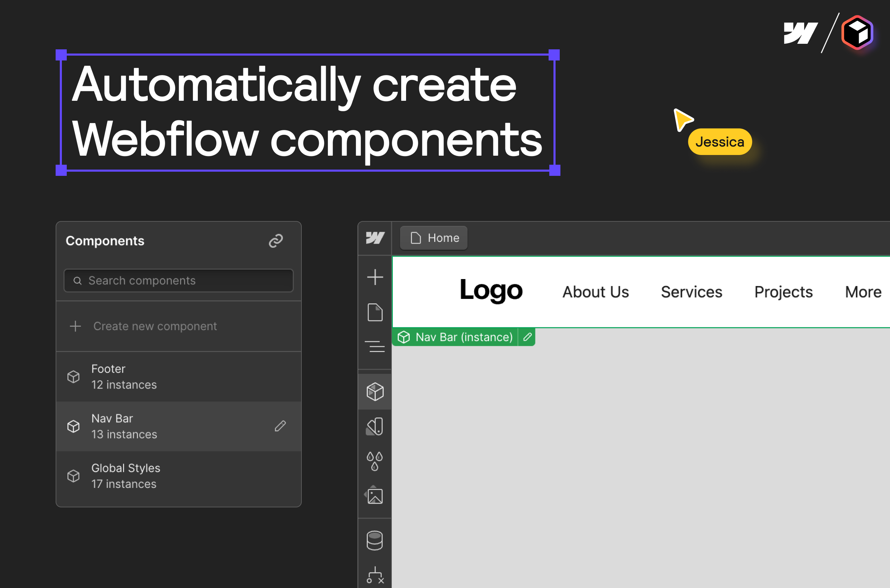Click the '12 instances' text under Footer
890x588 pixels.
(x=124, y=385)
